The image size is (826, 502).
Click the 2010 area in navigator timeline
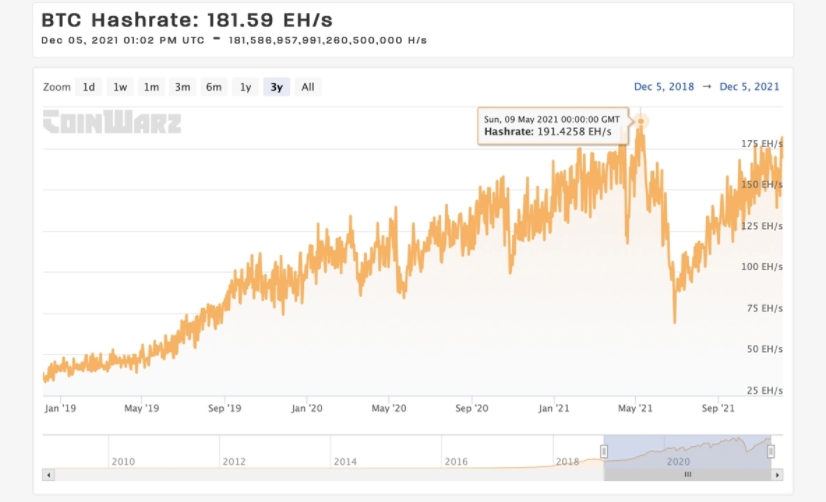tap(123, 461)
